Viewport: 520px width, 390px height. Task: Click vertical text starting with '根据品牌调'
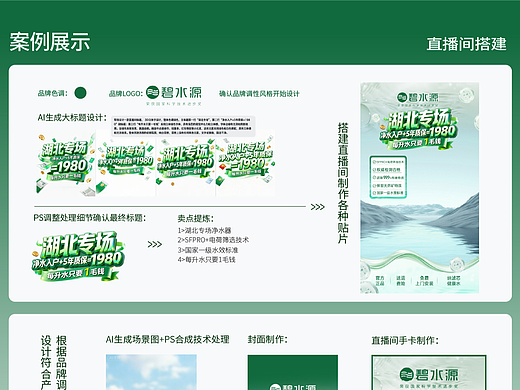(x=61, y=363)
